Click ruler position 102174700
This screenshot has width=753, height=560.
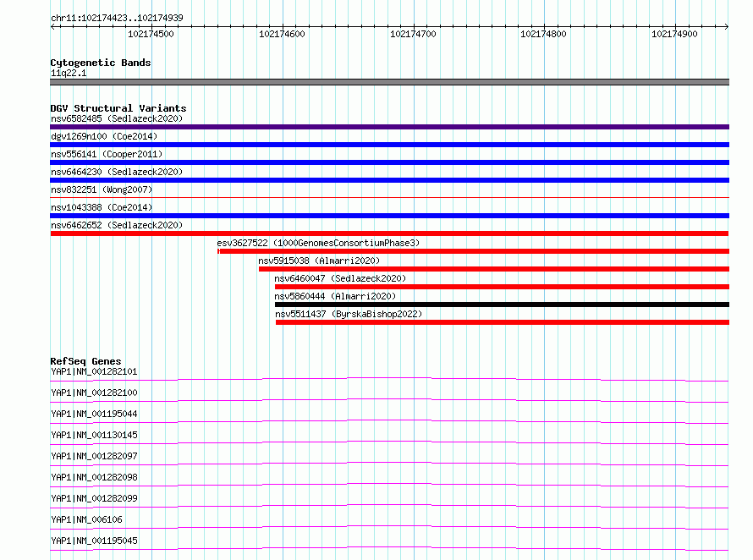(x=413, y=34)
